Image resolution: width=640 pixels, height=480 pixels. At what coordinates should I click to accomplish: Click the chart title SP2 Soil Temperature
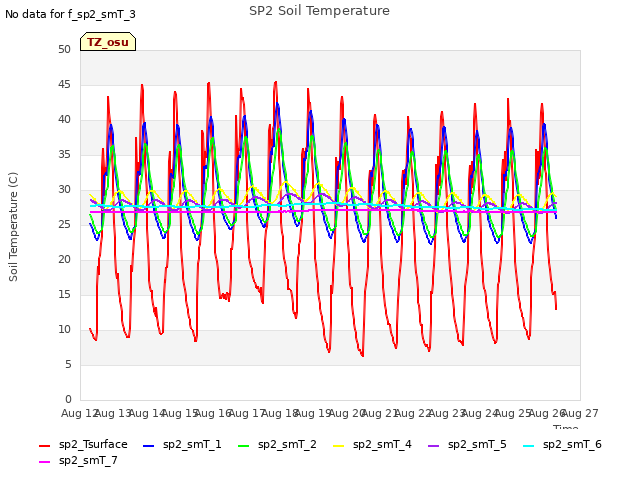[x=319, y=11]
